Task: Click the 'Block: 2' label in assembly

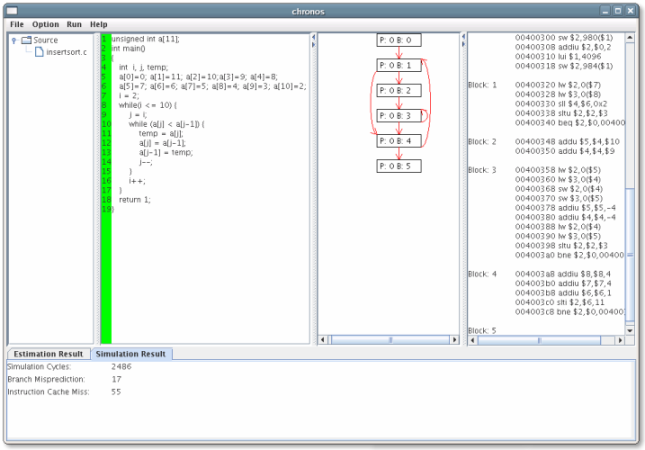Action: coord(483,142)
